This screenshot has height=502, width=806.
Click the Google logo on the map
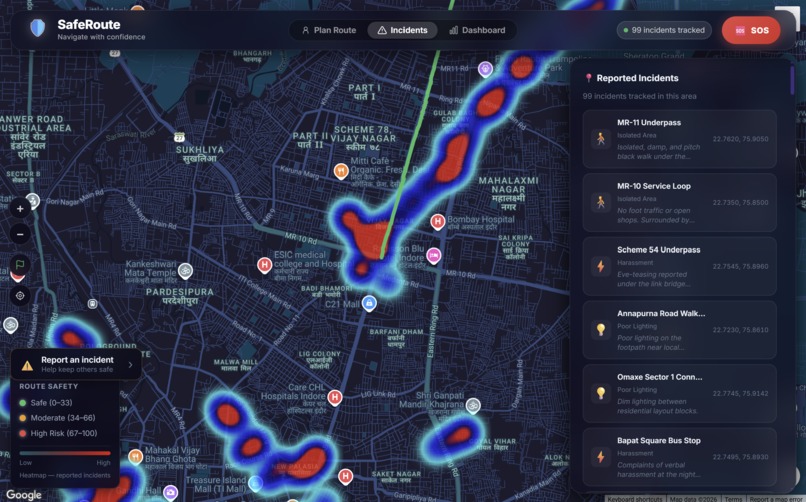[24, 495]
